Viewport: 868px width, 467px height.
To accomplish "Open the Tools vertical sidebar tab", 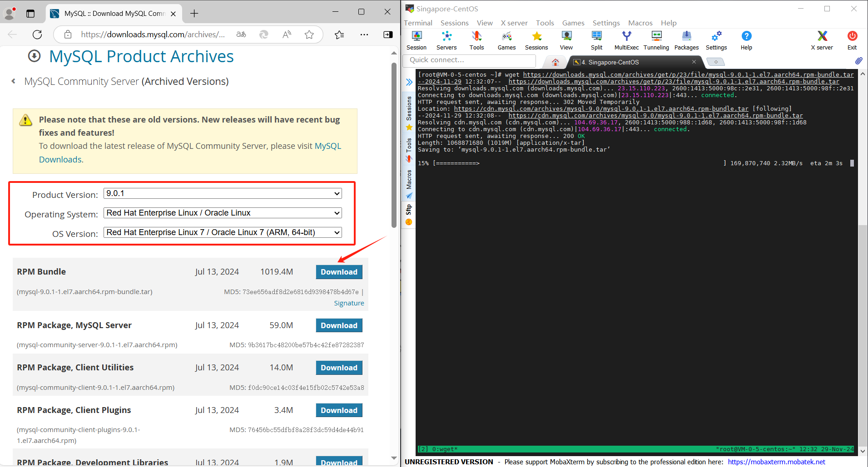I will pyautogui.click(x=409, y=150).
